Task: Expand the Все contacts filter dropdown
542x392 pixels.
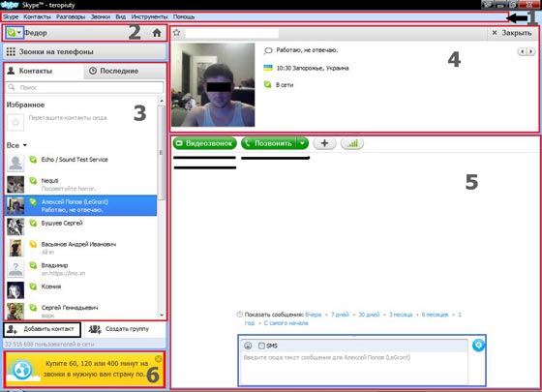Action: [x=16, y=145]
